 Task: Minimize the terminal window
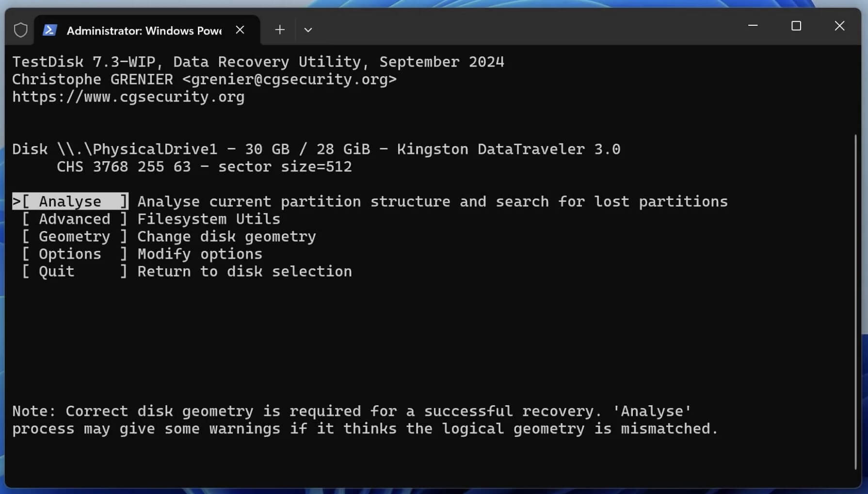[x=753, y=26]
